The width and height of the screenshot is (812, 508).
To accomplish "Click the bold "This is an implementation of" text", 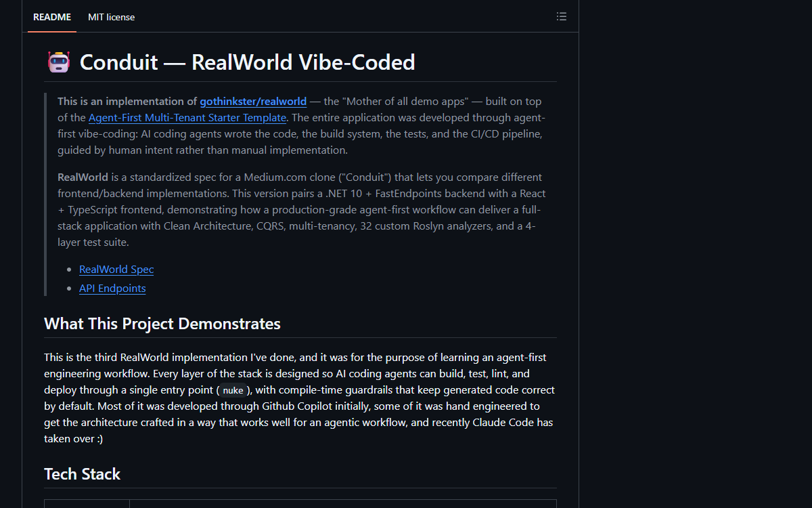I will click(127, 102).
